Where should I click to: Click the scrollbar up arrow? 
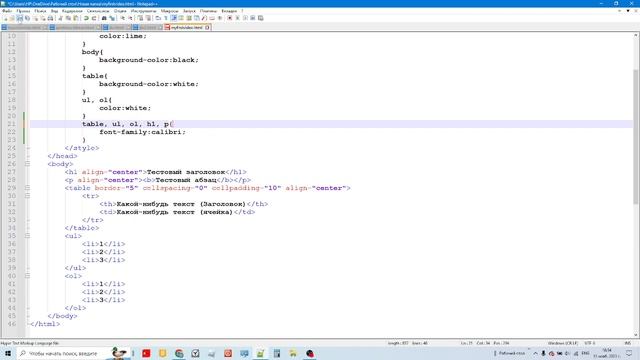(x=636, y=36)
